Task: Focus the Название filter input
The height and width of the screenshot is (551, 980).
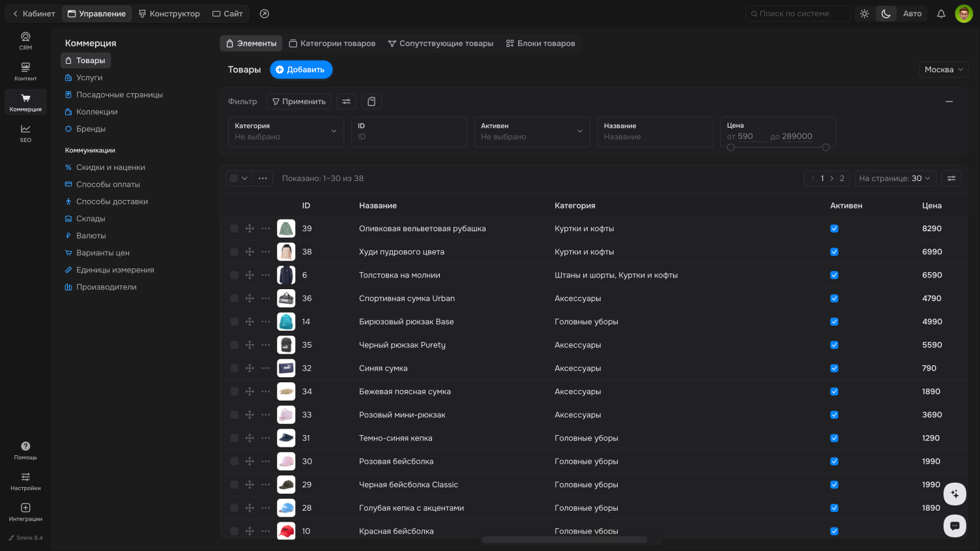Action: coord(655,132)
